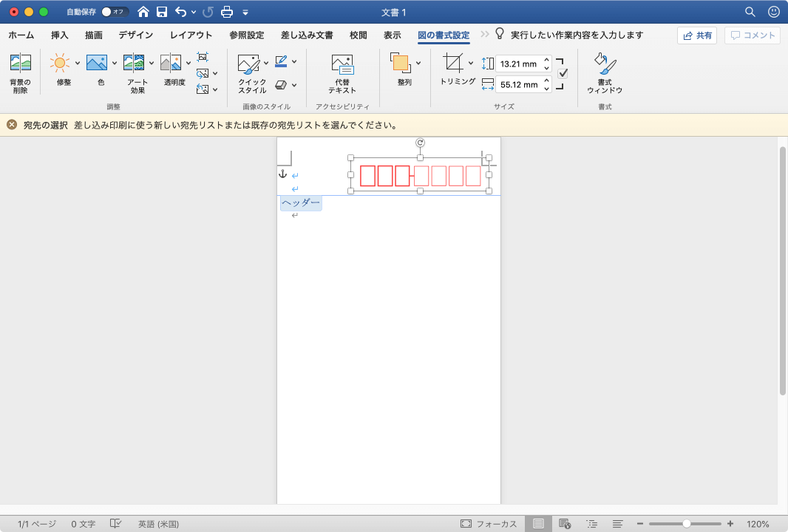This screenshot has height=532, width=788.
Task: Toggle the lock aspect ratio checkbox
Action: coord(563,74)
